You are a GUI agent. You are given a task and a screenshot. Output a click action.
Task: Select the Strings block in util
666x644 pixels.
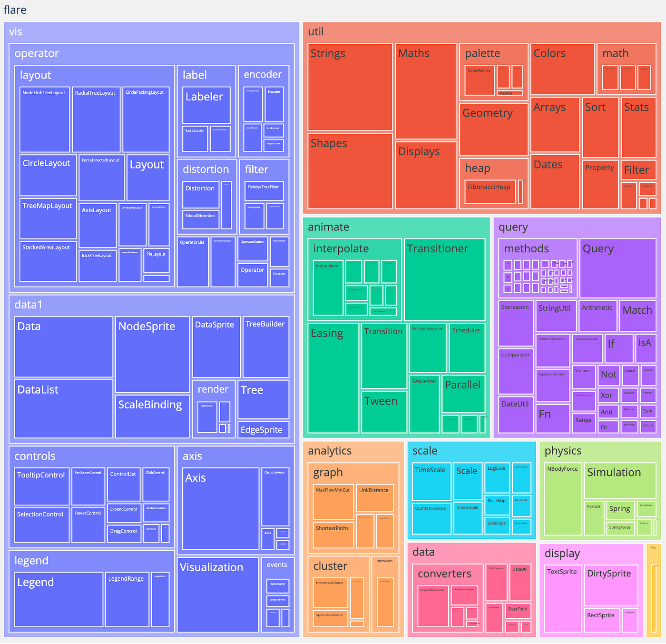[350, 86]
